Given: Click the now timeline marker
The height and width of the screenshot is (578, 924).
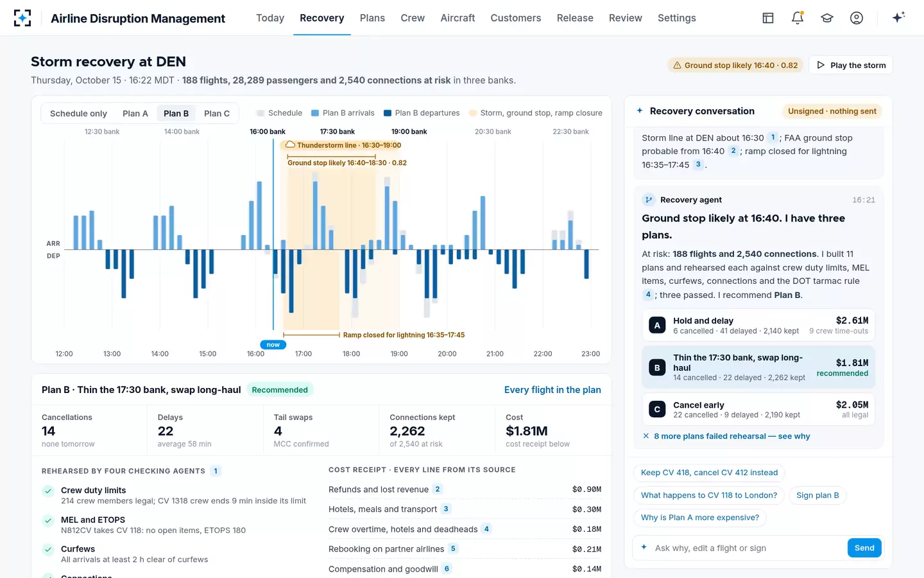Looking at the screenshot, I should [273, 345].
